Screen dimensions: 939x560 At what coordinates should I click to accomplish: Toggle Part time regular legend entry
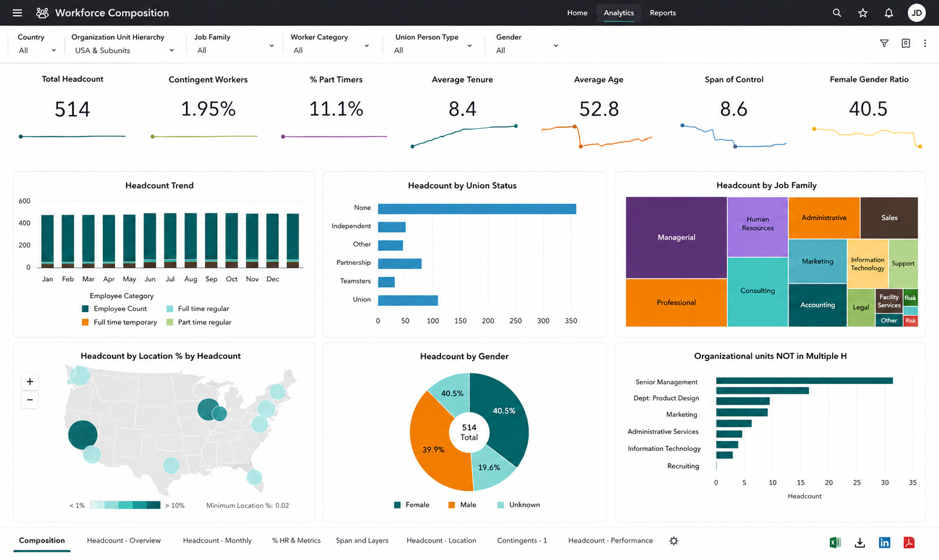click(199, 322)
